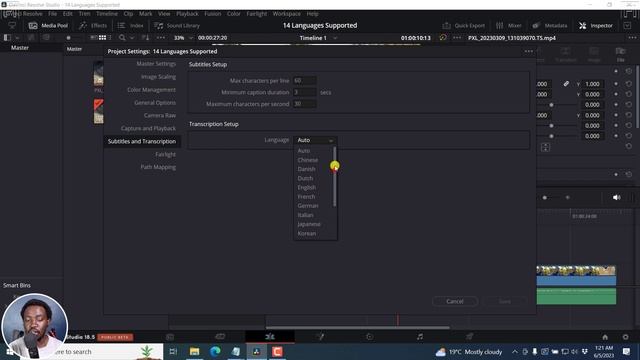Image resolution: width=640 pixels, height=360 pixels.
Task: Open the Color page
Action: [369, 337]
